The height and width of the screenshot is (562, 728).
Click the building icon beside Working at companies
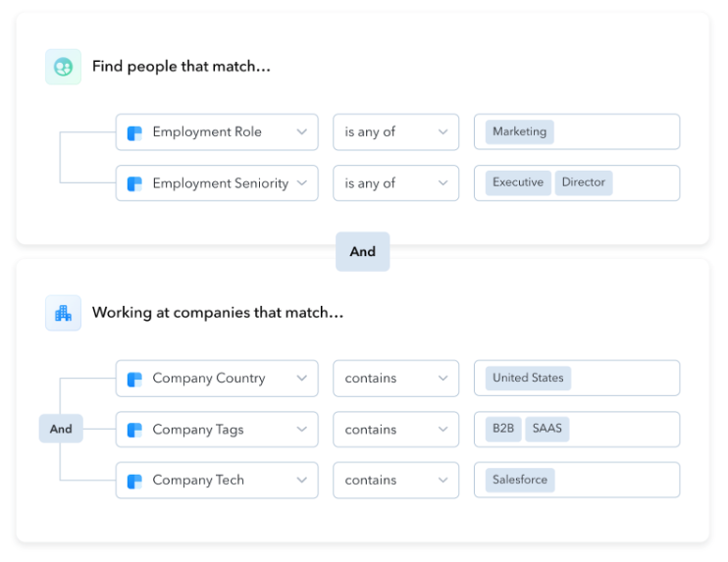pyautogui.click(x=63, y=313)
